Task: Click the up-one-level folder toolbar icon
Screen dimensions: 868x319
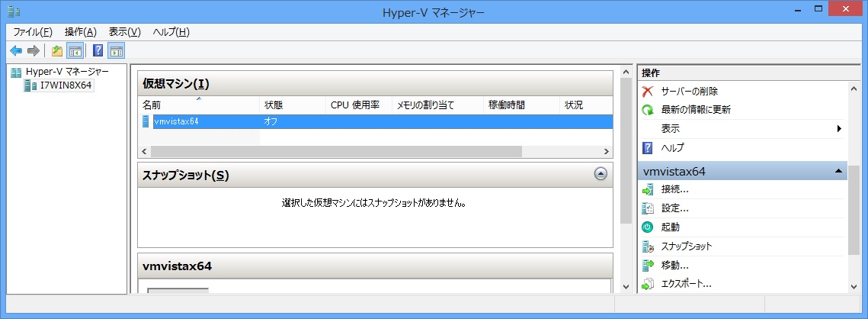Action: pos(56,51)
